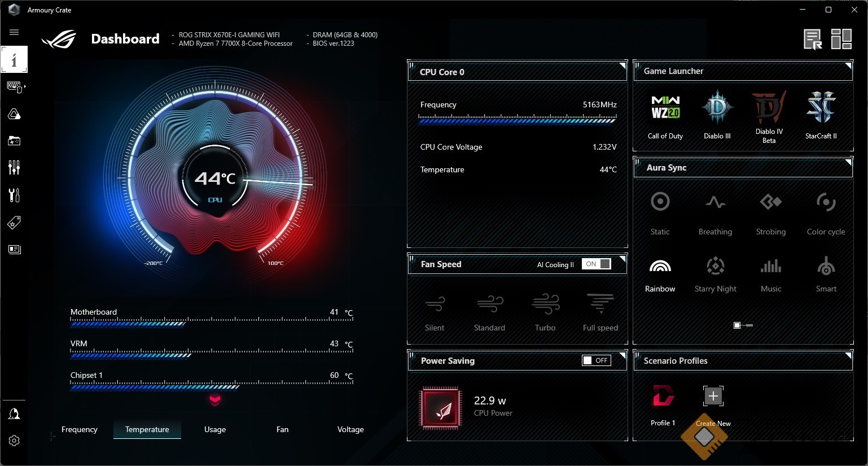Click the 5163MHz frequency value
The height and width of the screenshot is (466, 868).
[599, 104]
